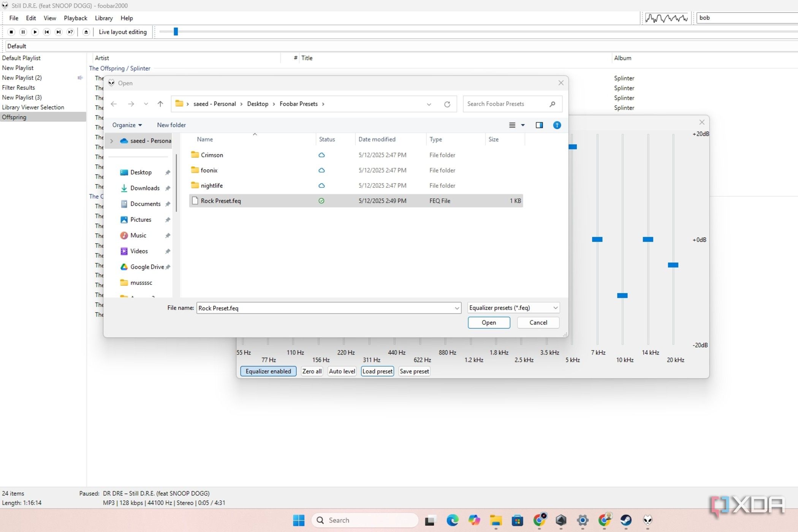Viewport: 798px width, 532px height.
Task: Open the Equalizer presets file type dropdown
Action: tap(513, 308)
